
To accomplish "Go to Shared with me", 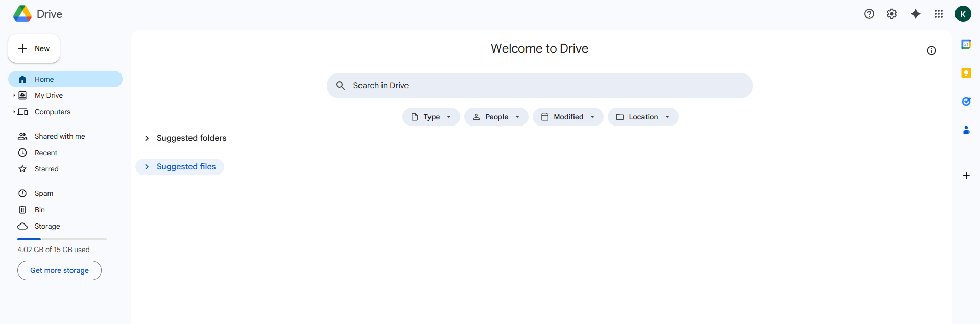I will tap(59, 136).
